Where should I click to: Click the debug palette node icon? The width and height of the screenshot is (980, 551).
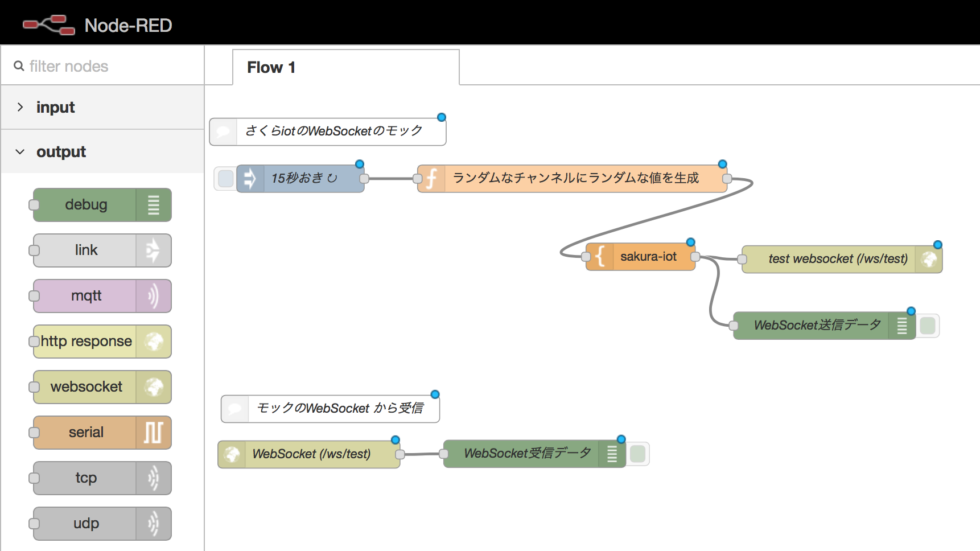point(154,205)
